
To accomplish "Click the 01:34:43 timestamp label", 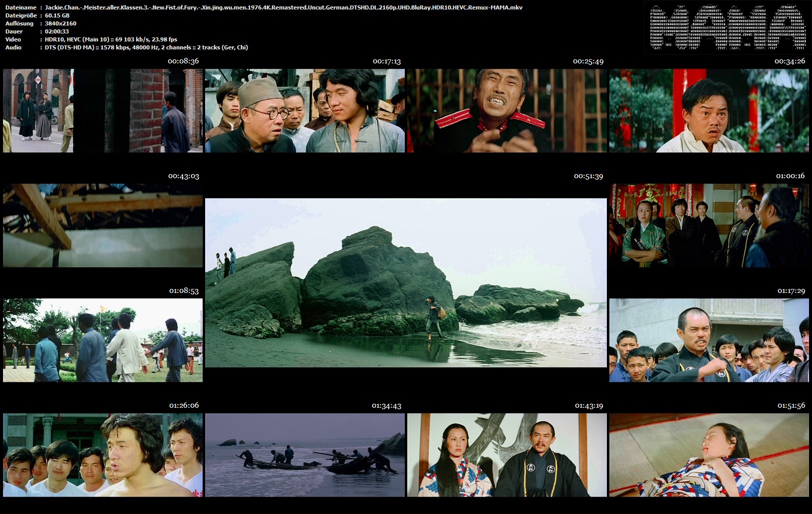I will pyautogui.click(x=386, y=406).
